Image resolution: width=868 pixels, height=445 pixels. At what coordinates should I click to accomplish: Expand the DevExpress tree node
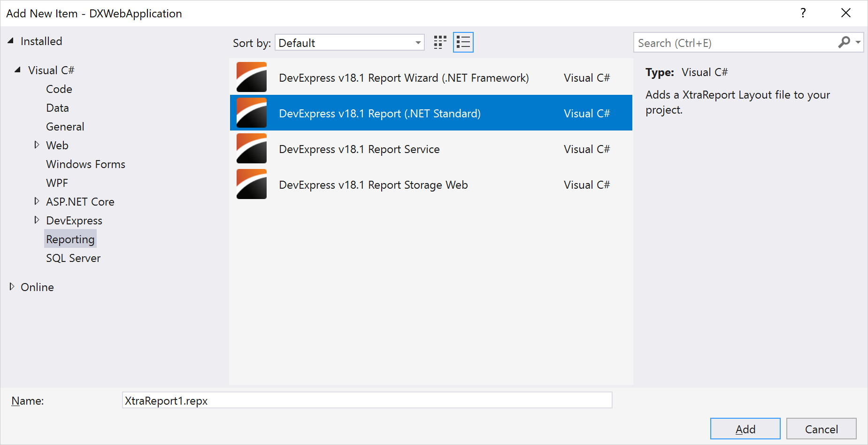(x=37, y=220)
